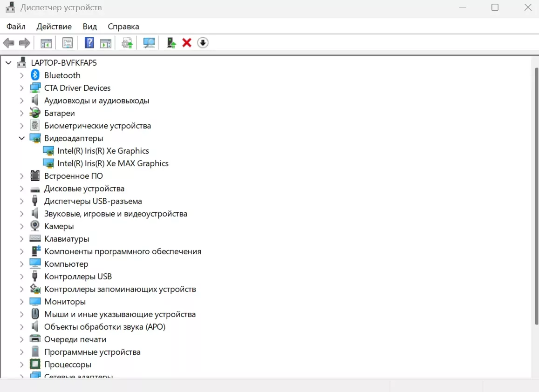Open the Вид menu

(x=89, y=27)
